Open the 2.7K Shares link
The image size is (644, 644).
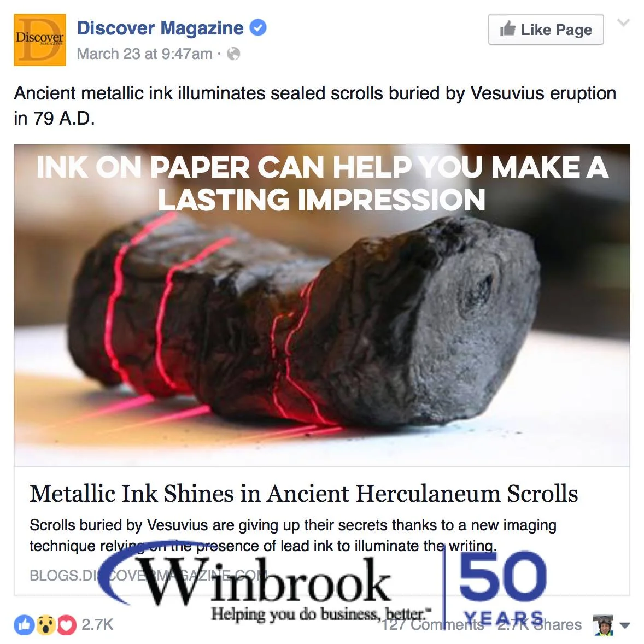click(x=539, y=625)
